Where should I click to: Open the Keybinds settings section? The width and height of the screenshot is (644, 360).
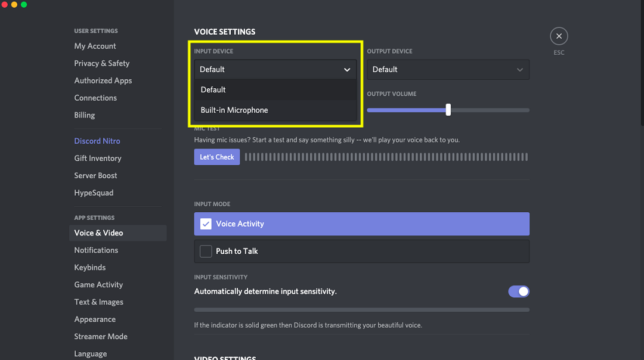[90, 268]
